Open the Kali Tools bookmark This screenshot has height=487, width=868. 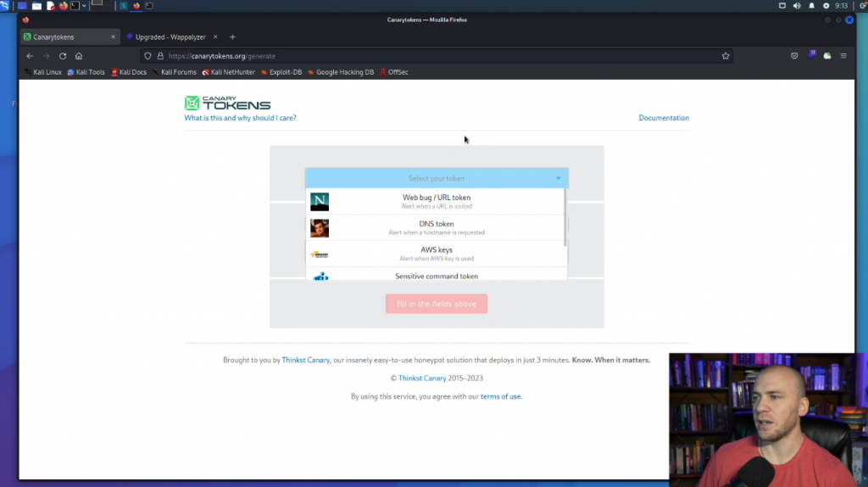86,72
